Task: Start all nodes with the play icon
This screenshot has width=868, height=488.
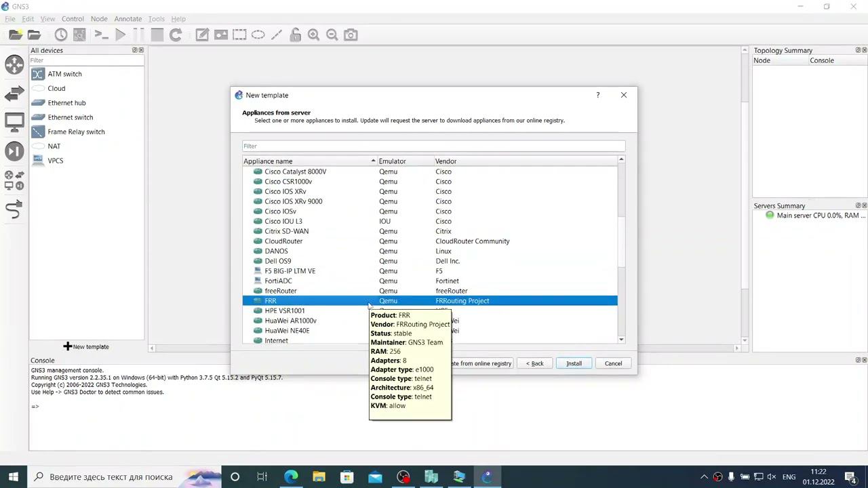Action: pos(121,35)
